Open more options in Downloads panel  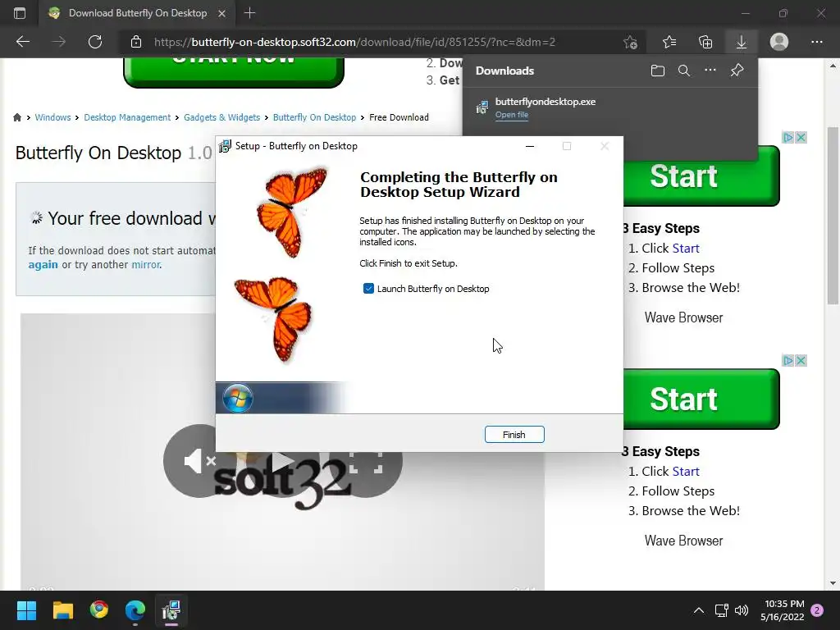pyautogui.click(x=710, y=71)
